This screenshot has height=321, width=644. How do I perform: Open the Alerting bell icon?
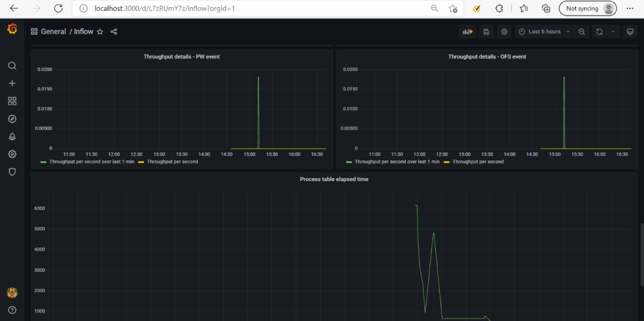pos(12,137)
